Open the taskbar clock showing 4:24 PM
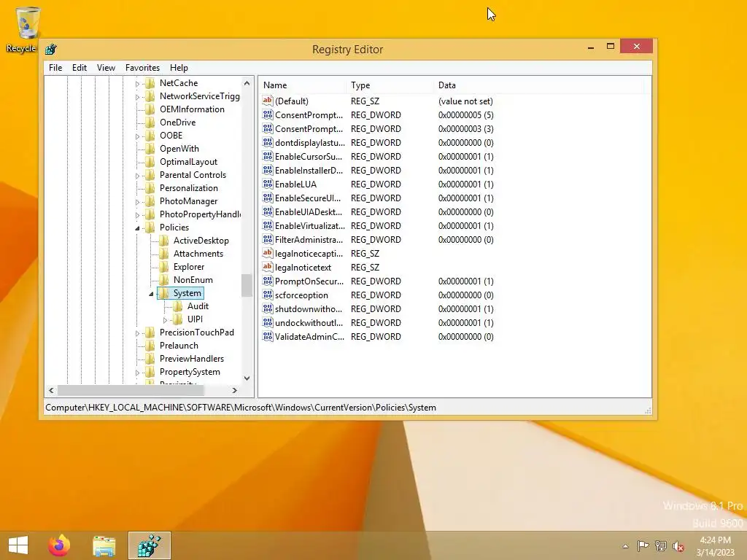This screenshot has height=560, width=747. tap(715, 545)
